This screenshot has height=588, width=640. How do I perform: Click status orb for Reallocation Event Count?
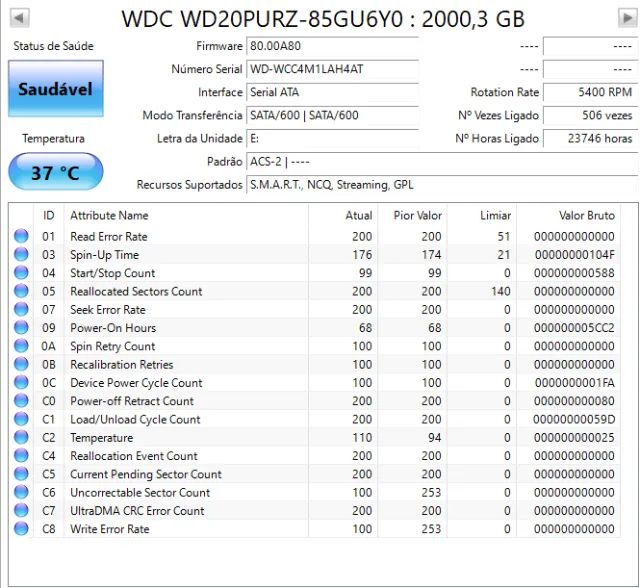(21, 455)
